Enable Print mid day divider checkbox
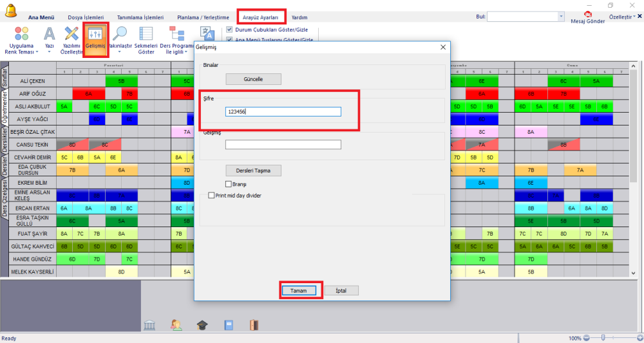 pyautogui.click(x=211, y=195)
